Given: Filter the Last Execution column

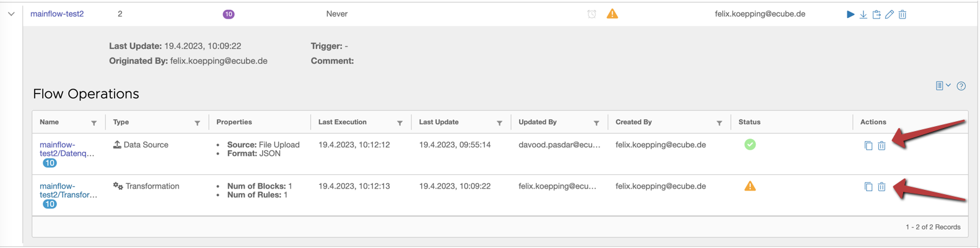Looking at the screenshot, I should (x=400, y=123).
